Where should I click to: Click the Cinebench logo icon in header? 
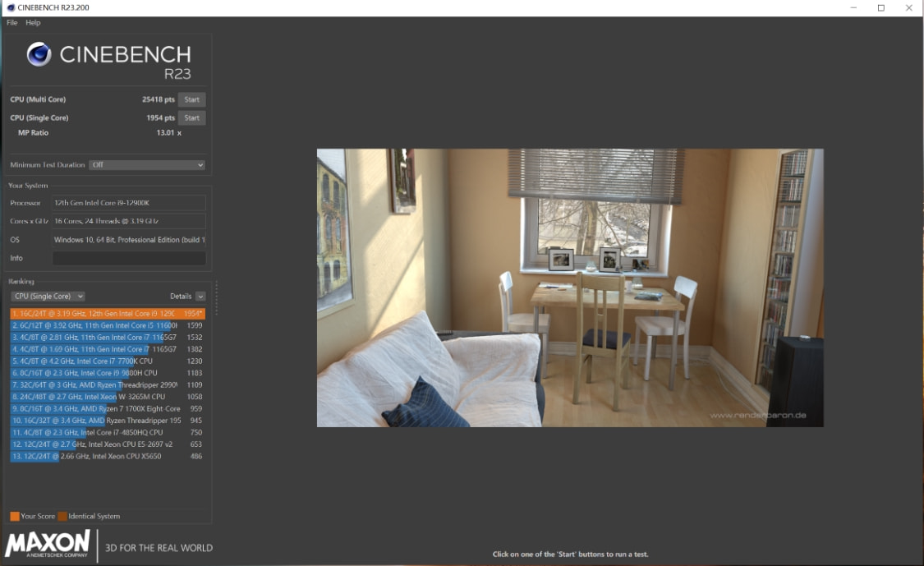[39, 54]
